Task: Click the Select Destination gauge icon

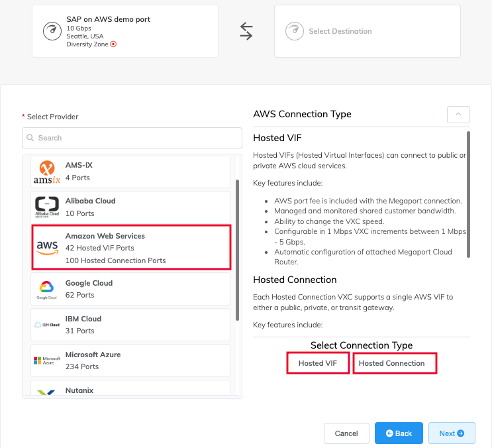Action: [x=294, y=31]
